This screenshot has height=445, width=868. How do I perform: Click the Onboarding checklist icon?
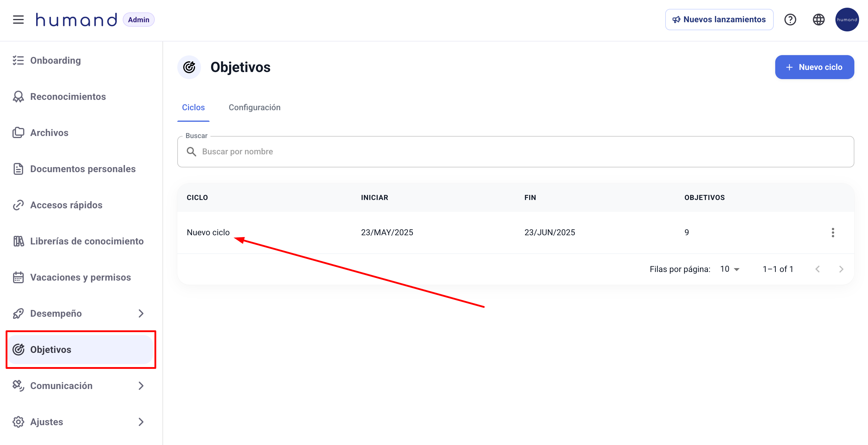[18, 60]
